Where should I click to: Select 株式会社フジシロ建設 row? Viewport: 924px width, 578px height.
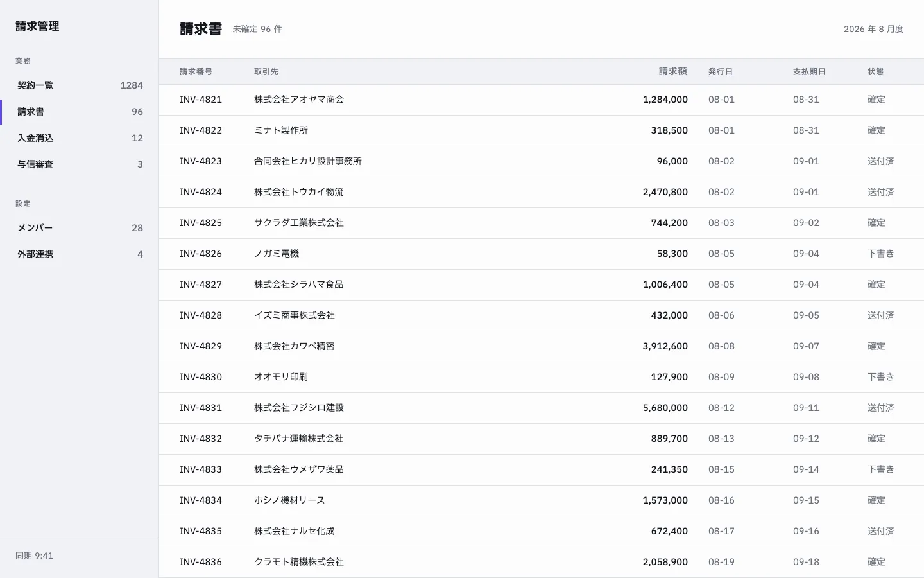(x=542, y=408)
